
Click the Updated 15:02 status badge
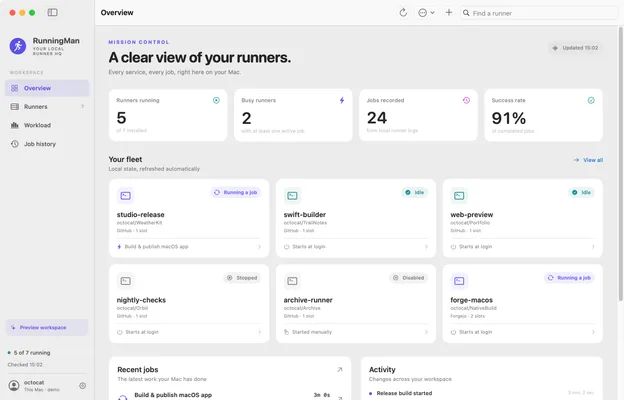click(x=575, y=48)
